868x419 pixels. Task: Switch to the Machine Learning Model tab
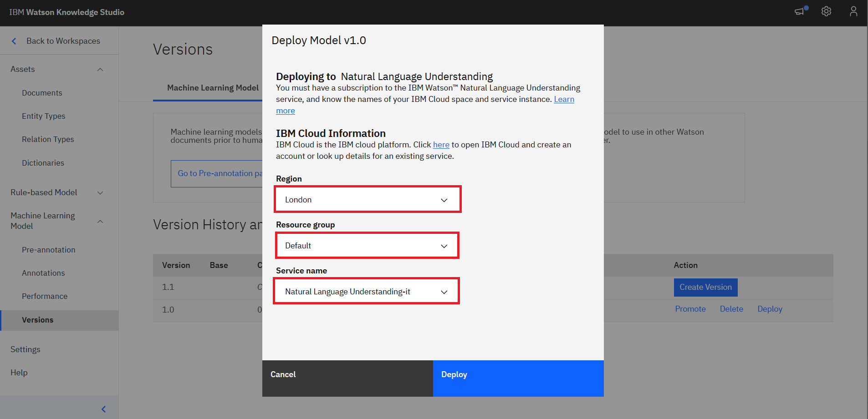point(213,88)
